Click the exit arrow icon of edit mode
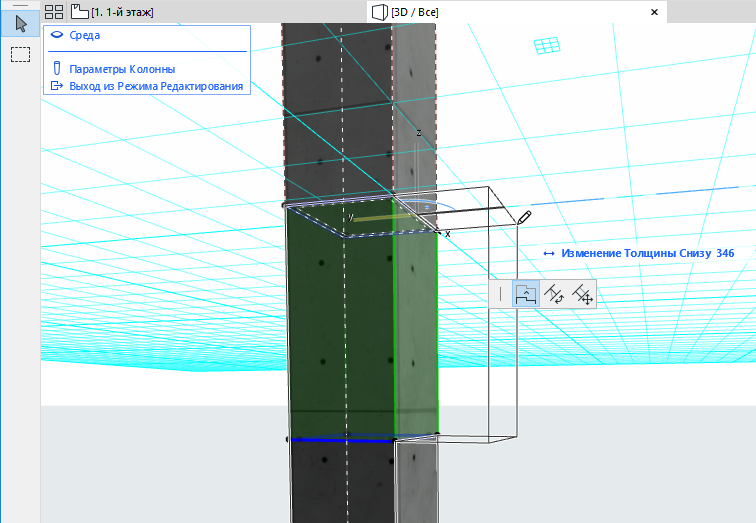This screenshot has height=523, width=756. [x=57, y=86]
